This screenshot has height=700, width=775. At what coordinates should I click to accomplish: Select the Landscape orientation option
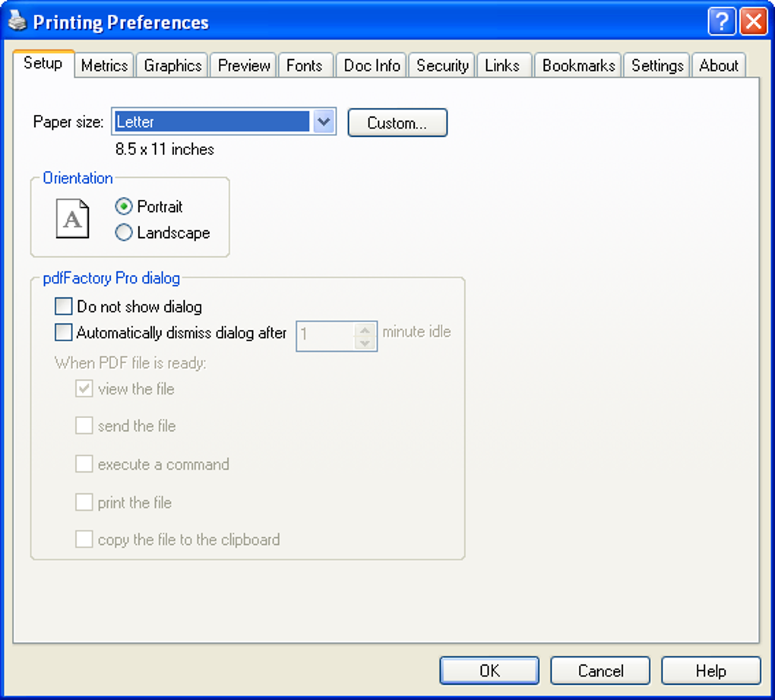(162, 233)
